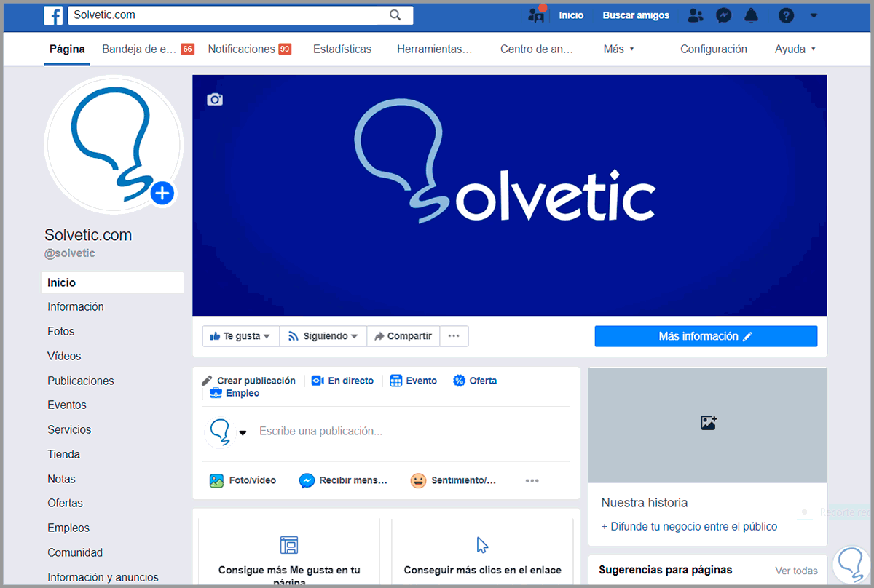Create an Empleo post
874x588 pixels.
pos(235,393)
